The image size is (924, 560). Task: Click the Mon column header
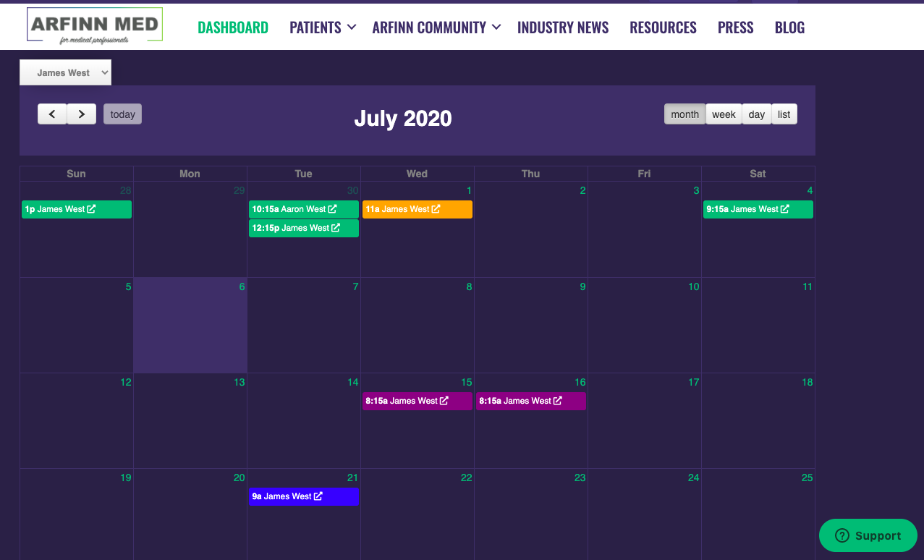coord(190,174)
